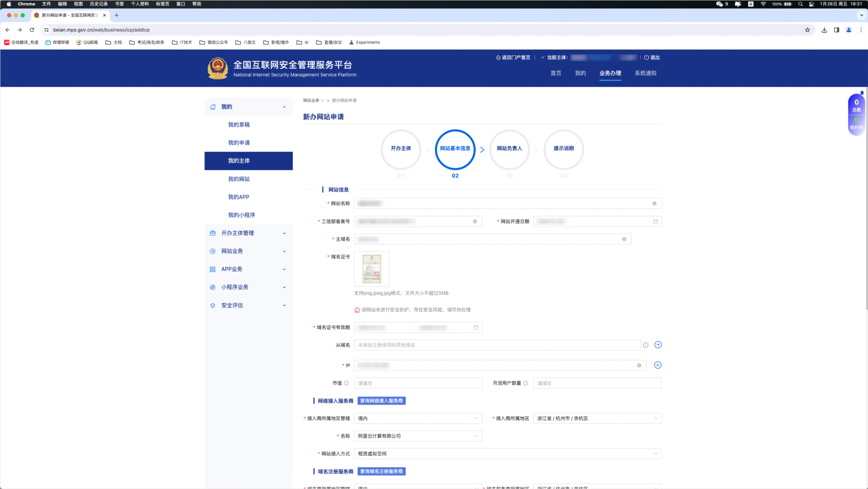868x489 pixels.
Task: Click the 市值 input field
Action: coord(418,383)
